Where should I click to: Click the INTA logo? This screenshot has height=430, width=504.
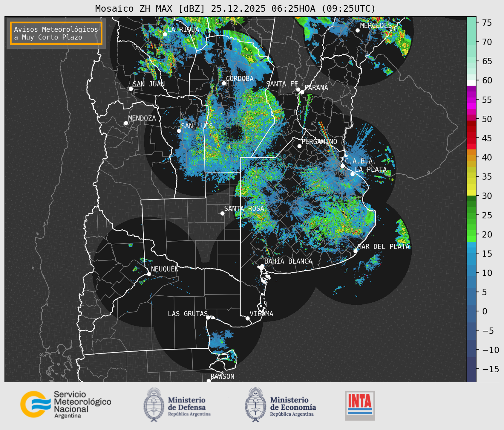pyautogui.click(x=360, y=405)
